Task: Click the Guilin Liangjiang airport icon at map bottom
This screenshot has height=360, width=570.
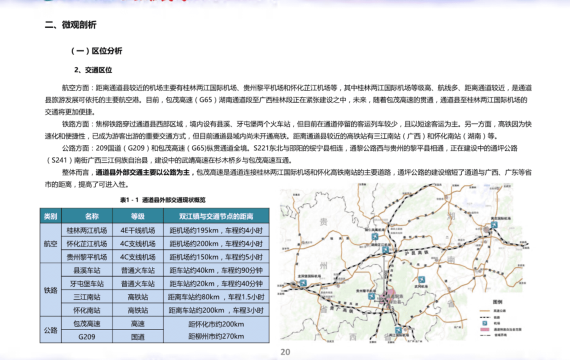Action: pyautogui.click(x=398, y=330)
